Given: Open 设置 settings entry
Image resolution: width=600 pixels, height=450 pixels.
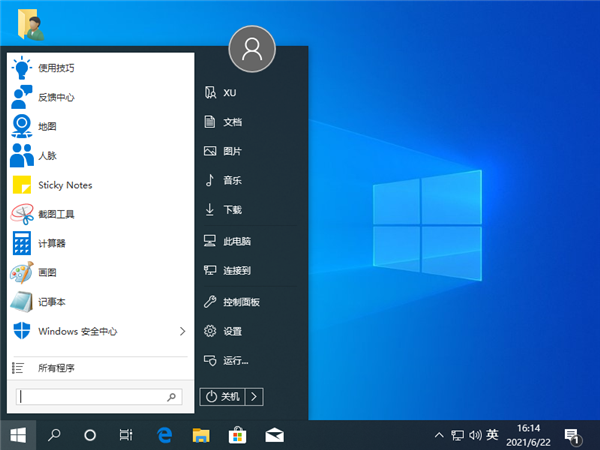Looking at the screenshot, I should (x=232, y=331).
